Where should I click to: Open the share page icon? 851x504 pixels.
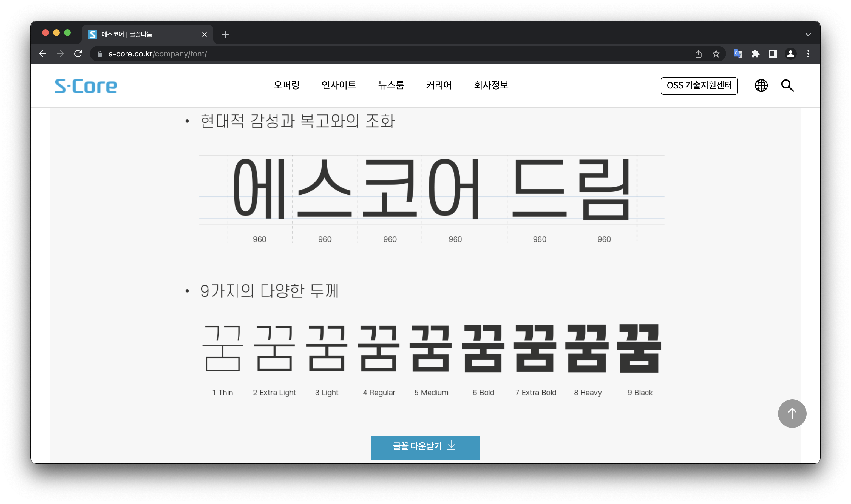click(x=698, y=54)
